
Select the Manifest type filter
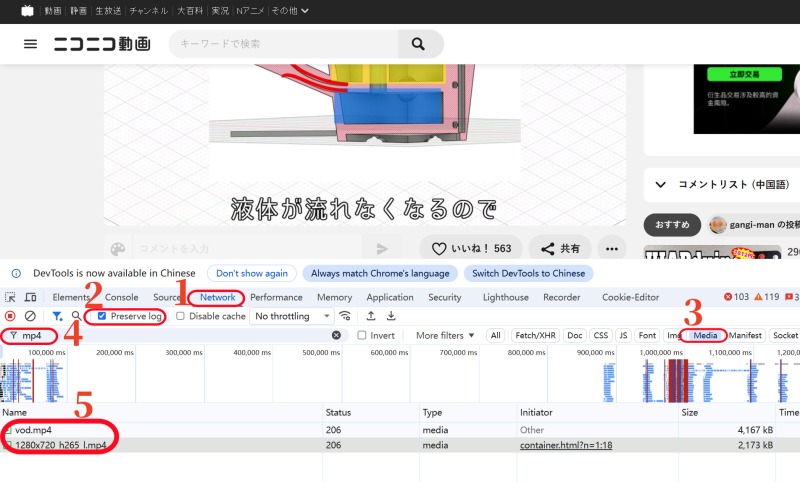(745, 335)
